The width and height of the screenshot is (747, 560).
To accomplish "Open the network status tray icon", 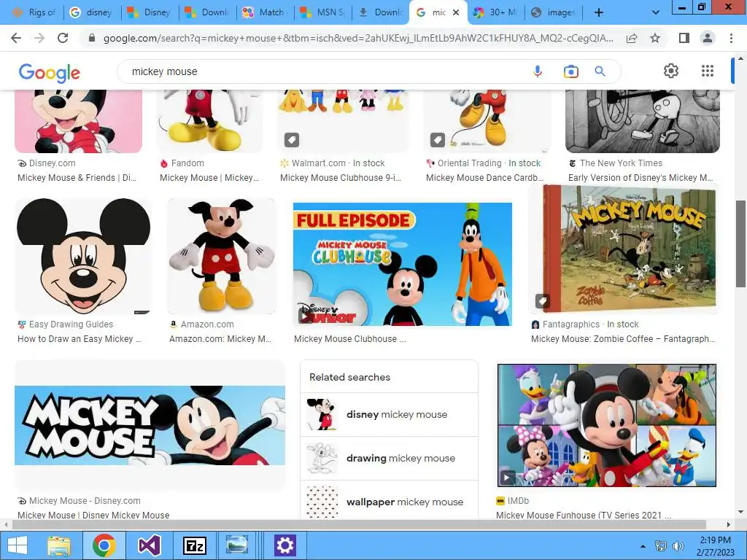I will coord(661,546).
